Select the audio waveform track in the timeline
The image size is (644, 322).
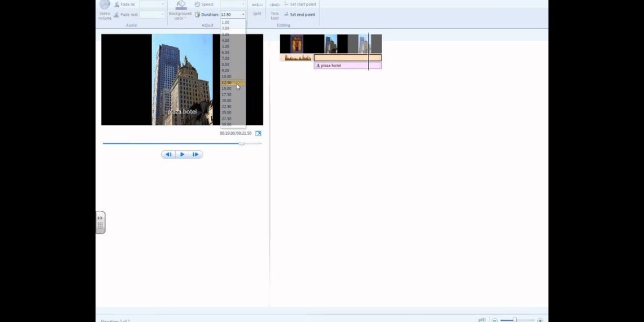(x=297, y=58)
